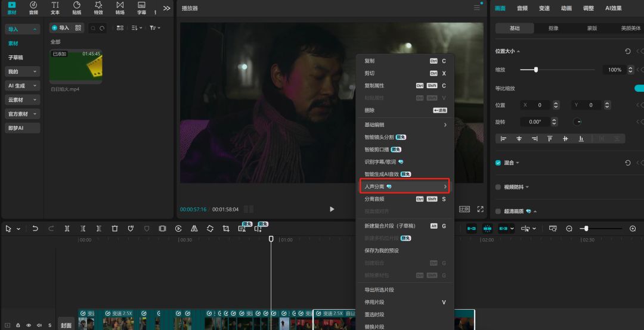Screen dimensions: 644x330
Task: Toggle main track magnet
Action: (x=472, y=229)
